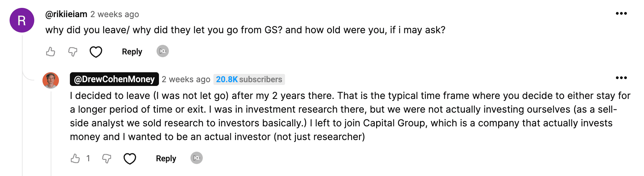Like the comment by @rikiieiam
The image size is (644, 176).
coord(51,52)
